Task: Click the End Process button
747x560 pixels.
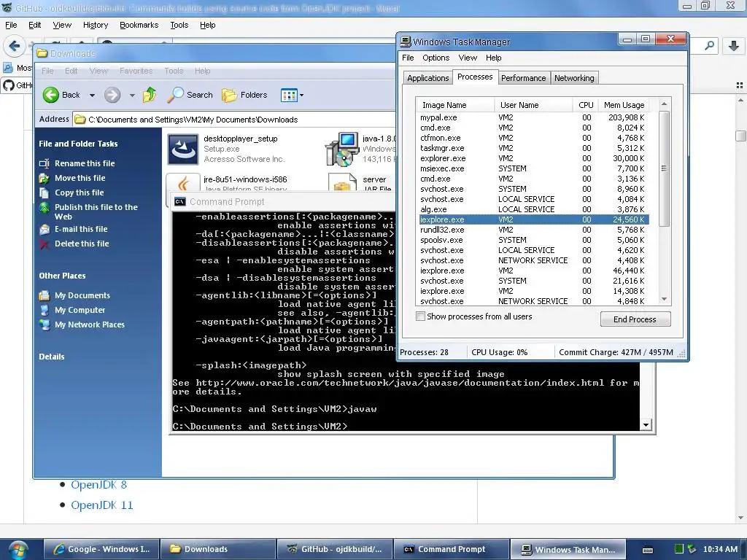Action: (x=635, y=319)
